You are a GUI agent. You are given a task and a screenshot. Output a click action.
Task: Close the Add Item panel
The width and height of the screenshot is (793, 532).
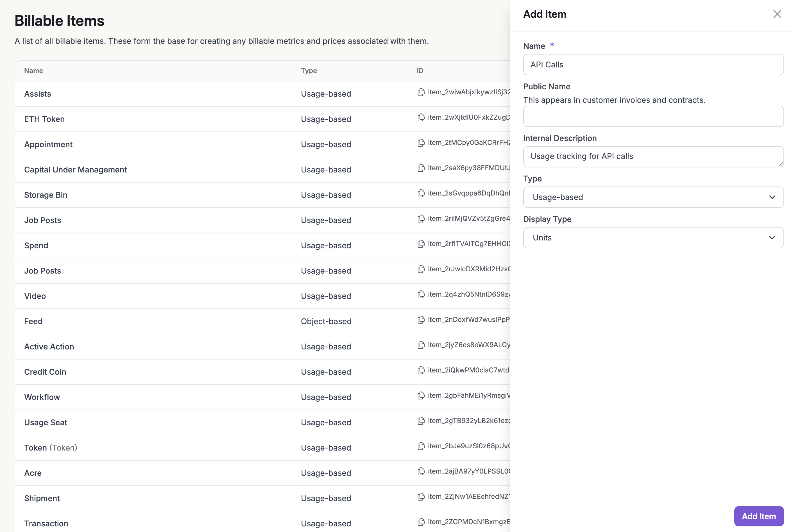(777, 14)
